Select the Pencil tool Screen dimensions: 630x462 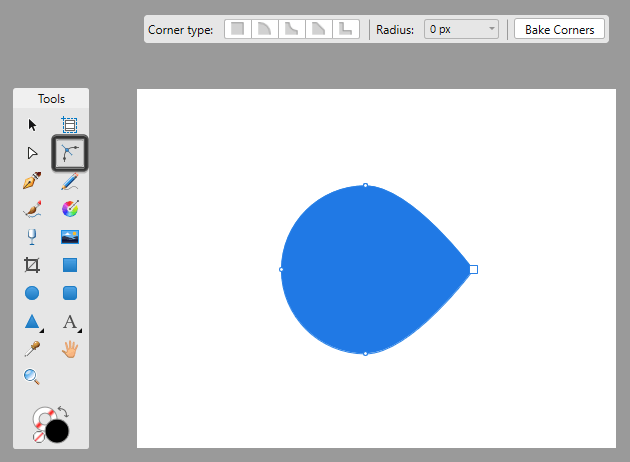(70, 181)
